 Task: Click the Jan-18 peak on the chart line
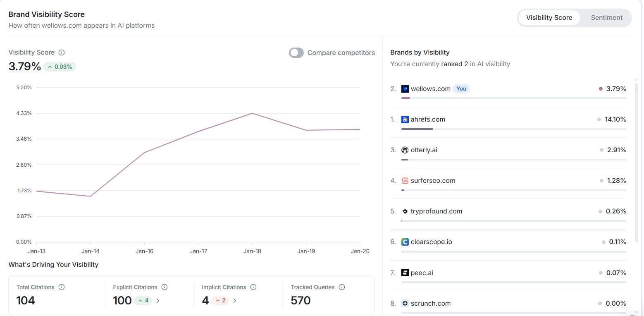click(x=252, y=113)
